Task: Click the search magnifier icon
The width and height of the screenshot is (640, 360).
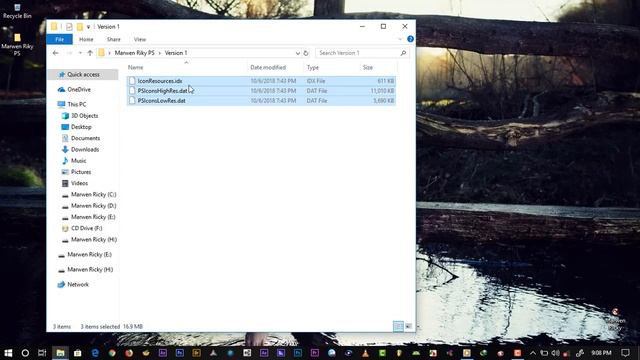Action: 403,53
